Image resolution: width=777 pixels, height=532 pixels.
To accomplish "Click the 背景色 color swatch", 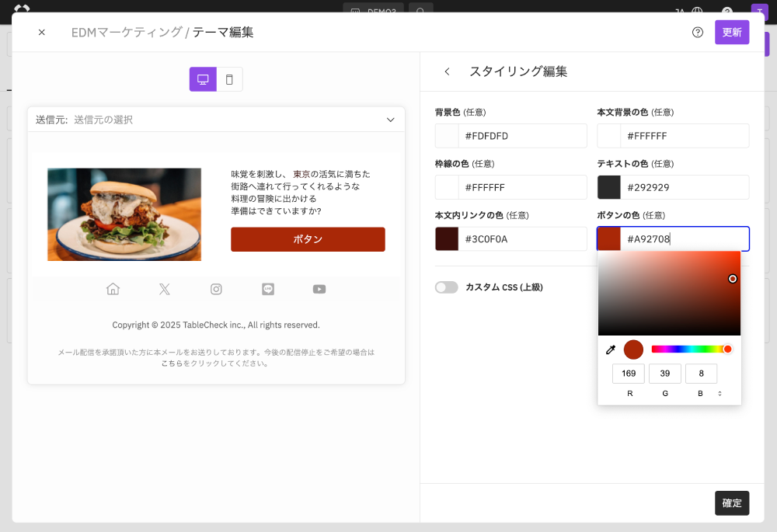I will tap(447, 136).
